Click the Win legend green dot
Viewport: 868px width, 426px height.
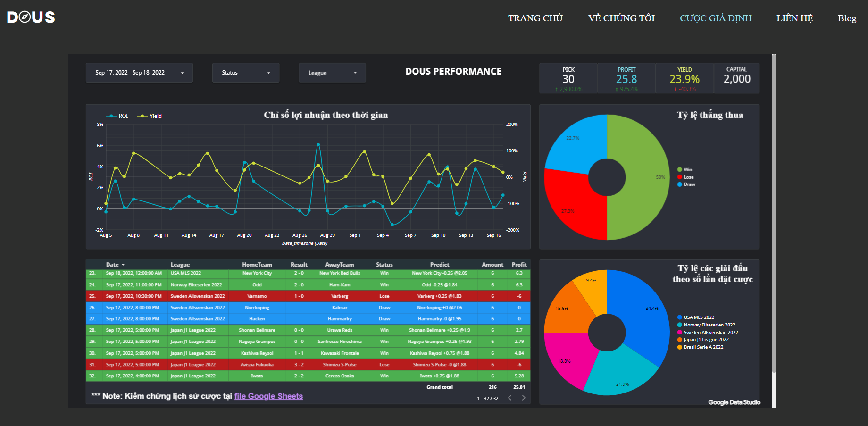click(680, 169)
